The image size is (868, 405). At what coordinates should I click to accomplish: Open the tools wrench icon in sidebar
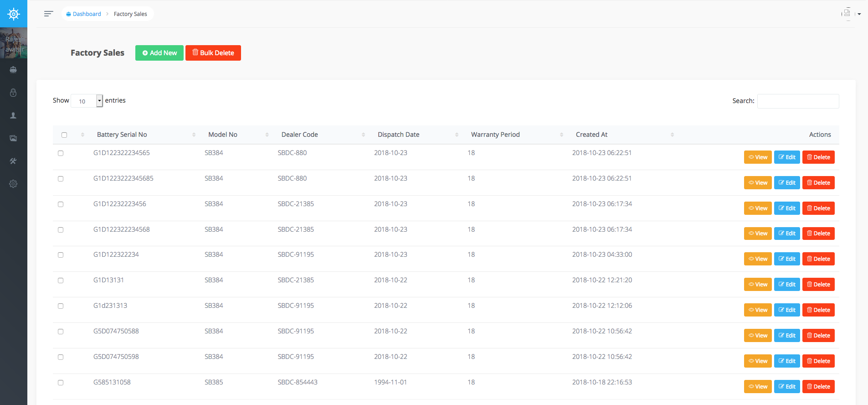[13, 161]
